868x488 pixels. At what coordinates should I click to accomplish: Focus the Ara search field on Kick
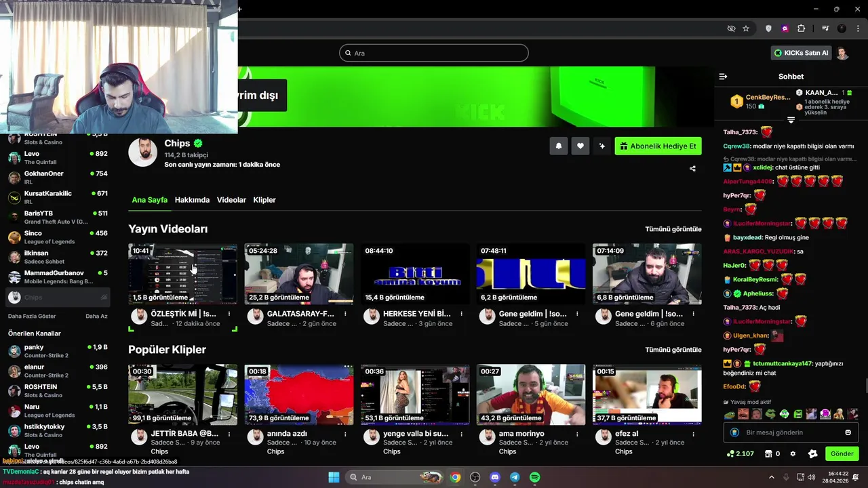(434, 53)
